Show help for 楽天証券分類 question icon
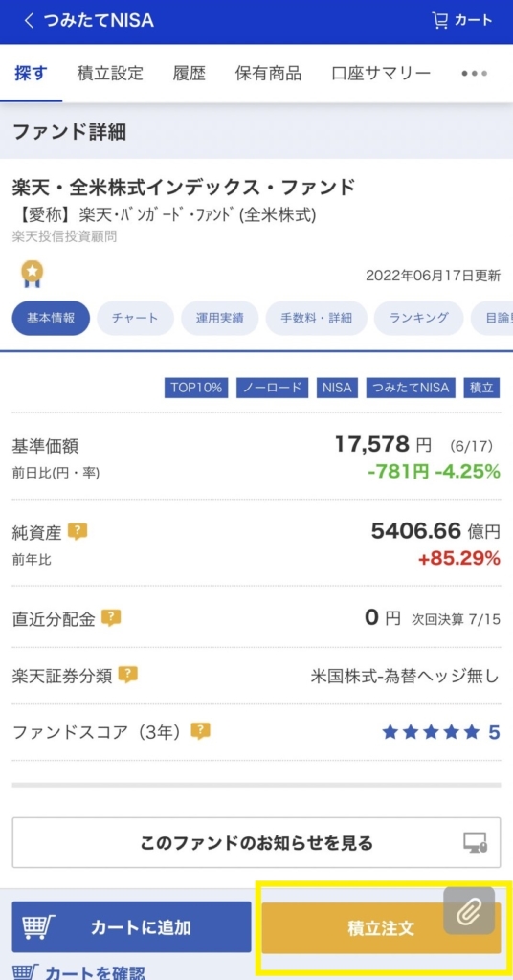513x980 pixels. [127, 675]
